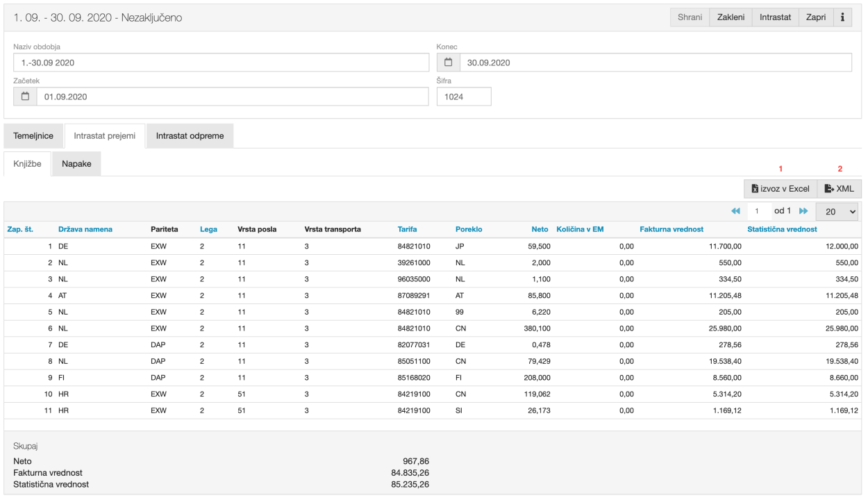Viewport: 868px width, 500px height.
Task: Click the calendar icon beside Začetek date
Action: (25, 97)
